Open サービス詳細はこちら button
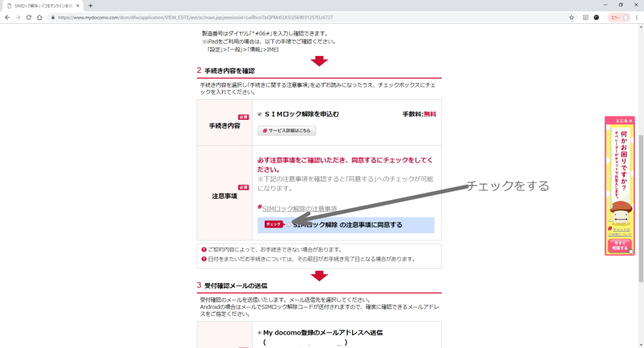The height and width of the screenshot is (348, 644). tap(287, 131)
